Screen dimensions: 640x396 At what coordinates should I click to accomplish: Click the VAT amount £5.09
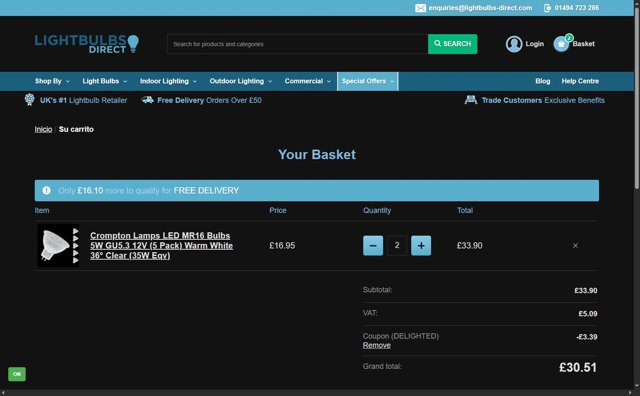pyautogui.click(x=588, y=314)
